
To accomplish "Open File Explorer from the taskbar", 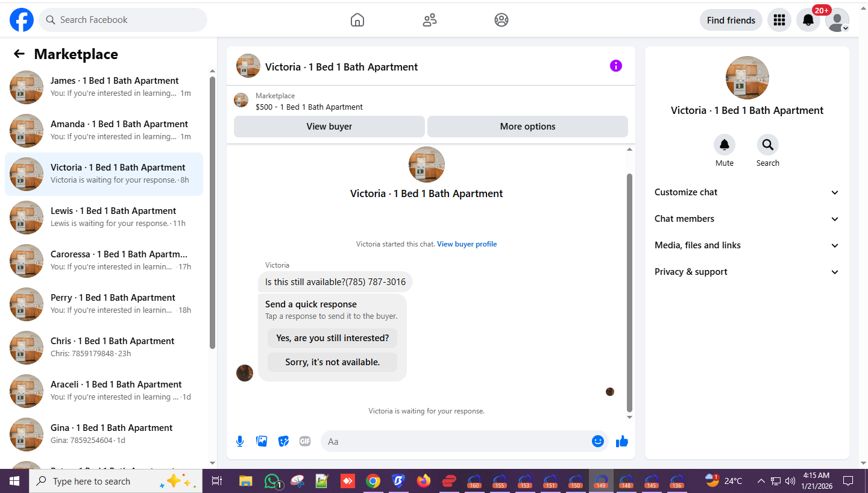I will [x=245, y=481].
